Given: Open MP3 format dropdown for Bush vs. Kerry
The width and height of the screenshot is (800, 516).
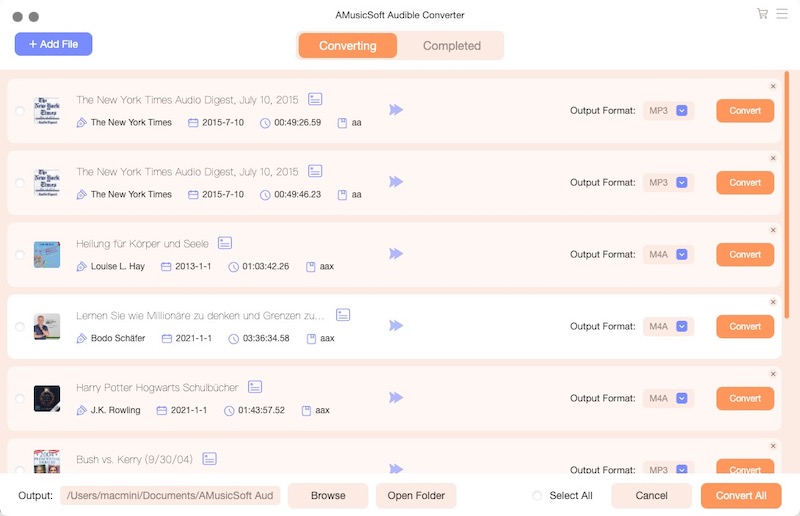Looking at the screenshot, I should [682, 469].
